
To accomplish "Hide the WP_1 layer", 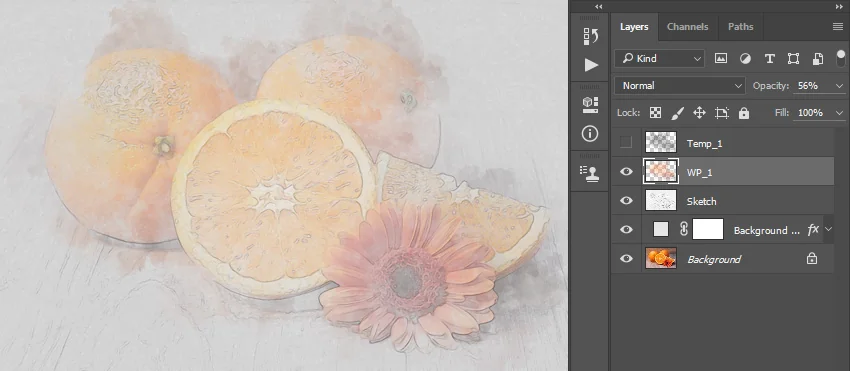I will 626,171.
